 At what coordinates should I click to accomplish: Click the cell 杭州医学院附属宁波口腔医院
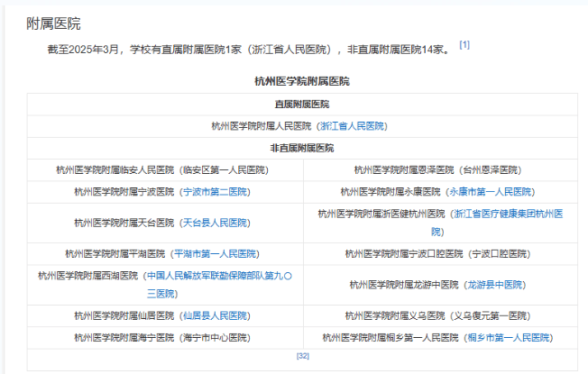pyautogui.click(x=441, y=254)
